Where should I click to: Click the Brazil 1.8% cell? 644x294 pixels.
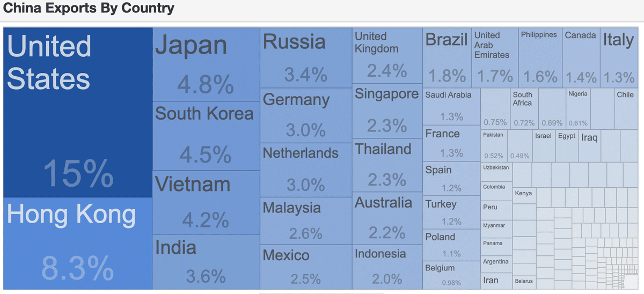coord(447,58)
